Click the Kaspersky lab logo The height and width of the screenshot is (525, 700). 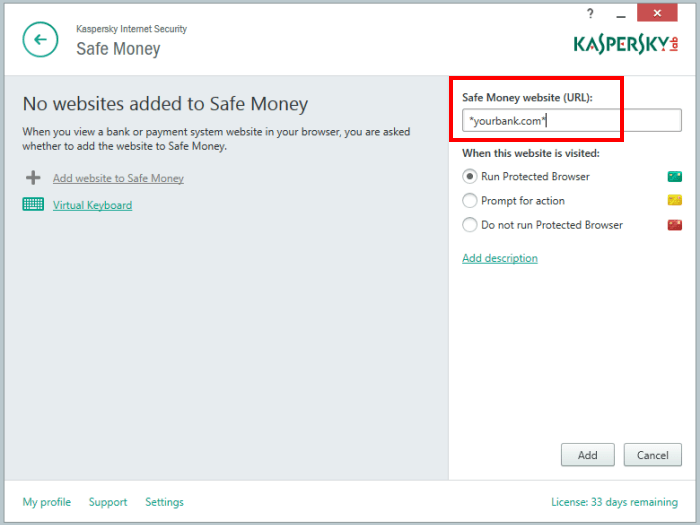click(x=626, y=45)
